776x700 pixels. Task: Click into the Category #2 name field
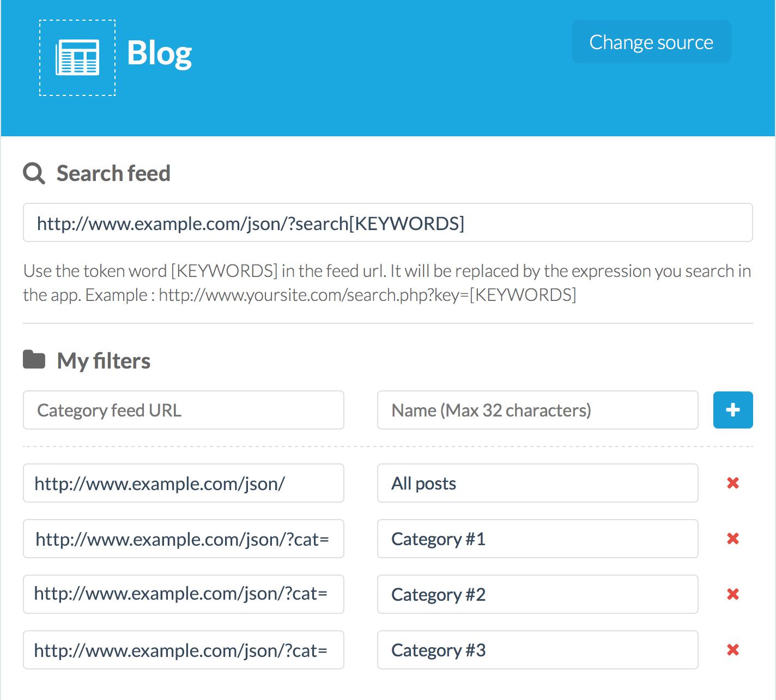pyautogui.click(x=537, y=594)
